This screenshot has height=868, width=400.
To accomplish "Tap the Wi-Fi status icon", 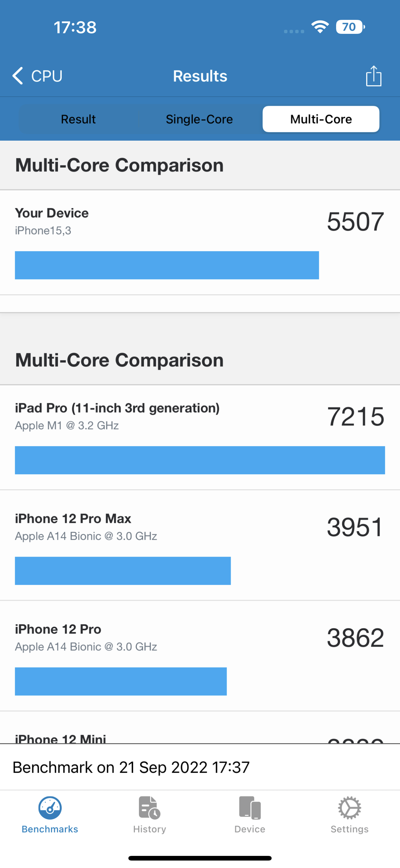I will tap(320, 27).
